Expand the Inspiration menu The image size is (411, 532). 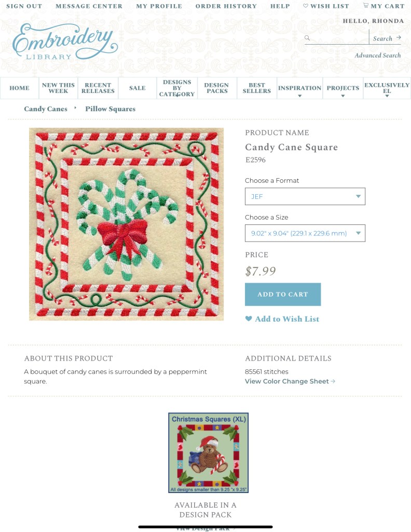point(299,88)
